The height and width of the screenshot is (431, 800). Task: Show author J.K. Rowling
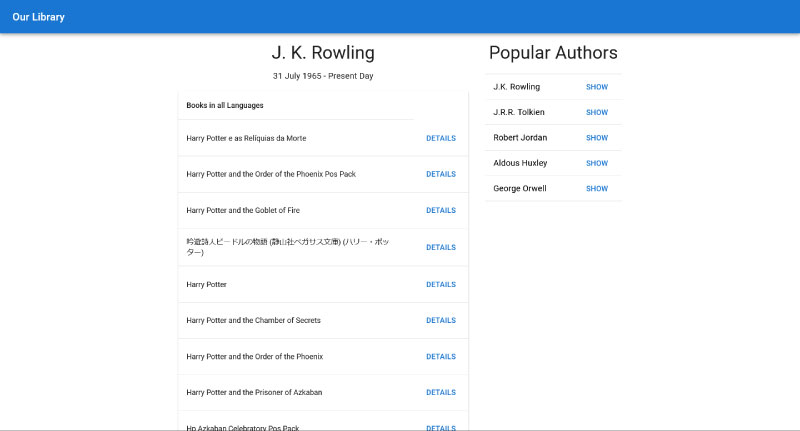click(x=597, y=87)
